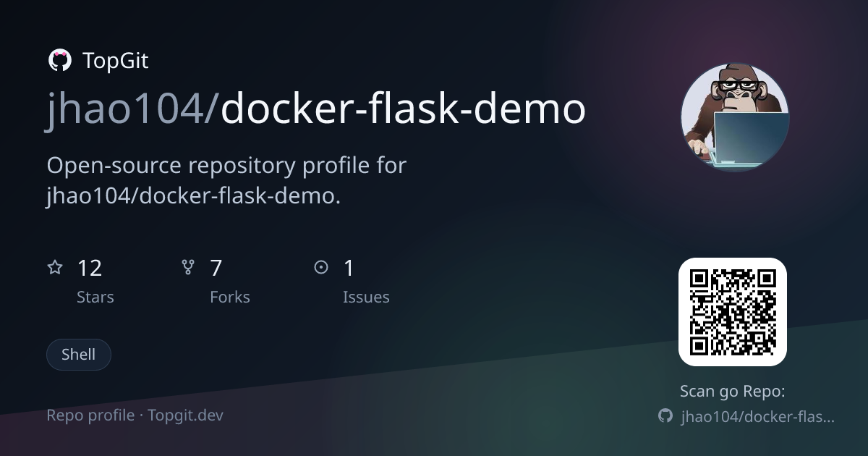Image resolution: width=868 pixels, height=456 pixels.
Task: Click the issues circle icon beside 1
Action: pyautogui.click(x=321, y=268)
